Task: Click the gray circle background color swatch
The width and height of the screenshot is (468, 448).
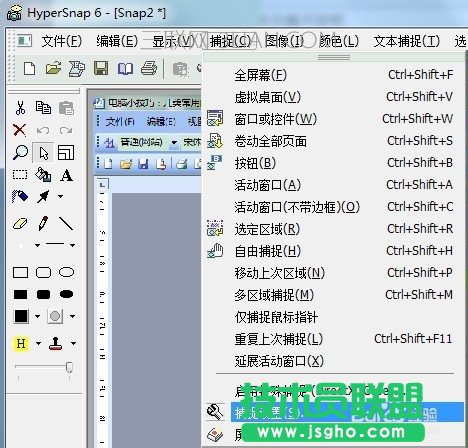Action: pos(55,316)
